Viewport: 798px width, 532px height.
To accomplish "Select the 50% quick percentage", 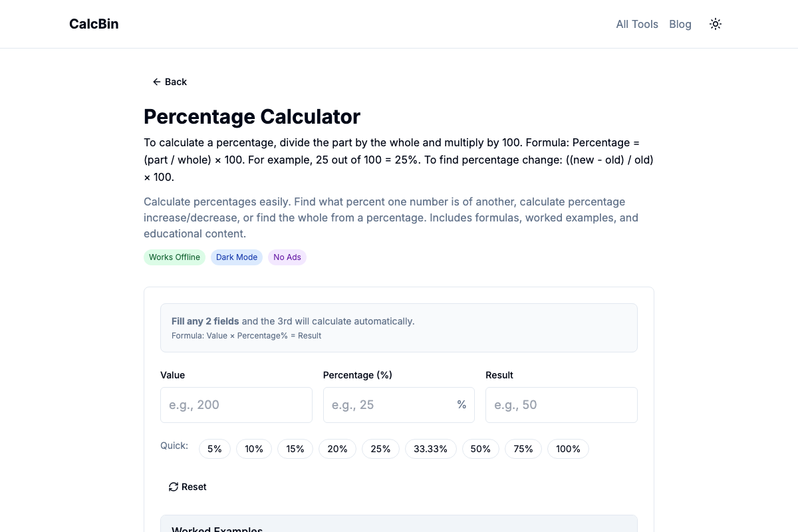I will pos(480,449).
